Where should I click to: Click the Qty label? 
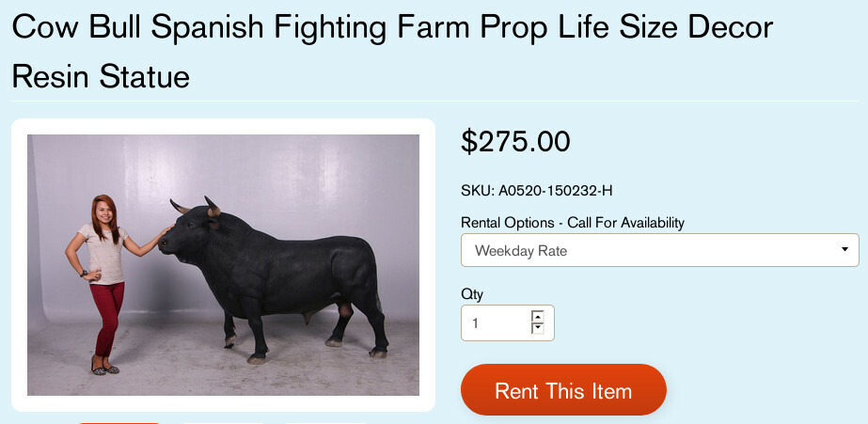click(x=471, y=294)
